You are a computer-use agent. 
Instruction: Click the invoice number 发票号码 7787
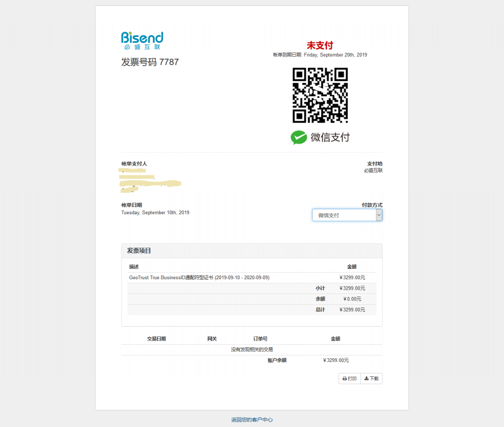[x=150, y=62]
